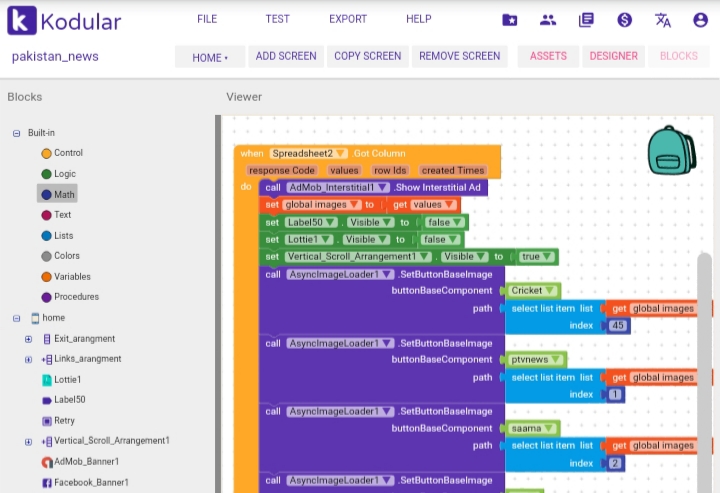Click the index number 1 block
Image resolution: width=720 pixels, height=493 pixels.
615,394
